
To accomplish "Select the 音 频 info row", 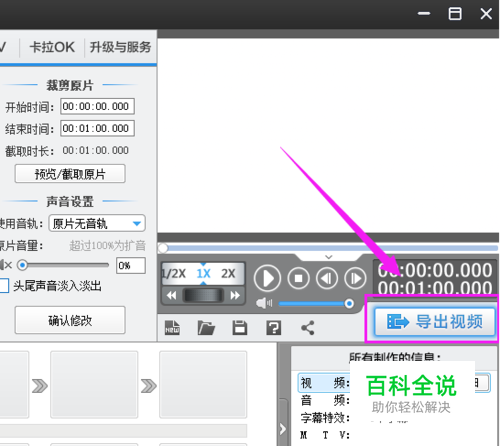I will [x=324, y=400].
